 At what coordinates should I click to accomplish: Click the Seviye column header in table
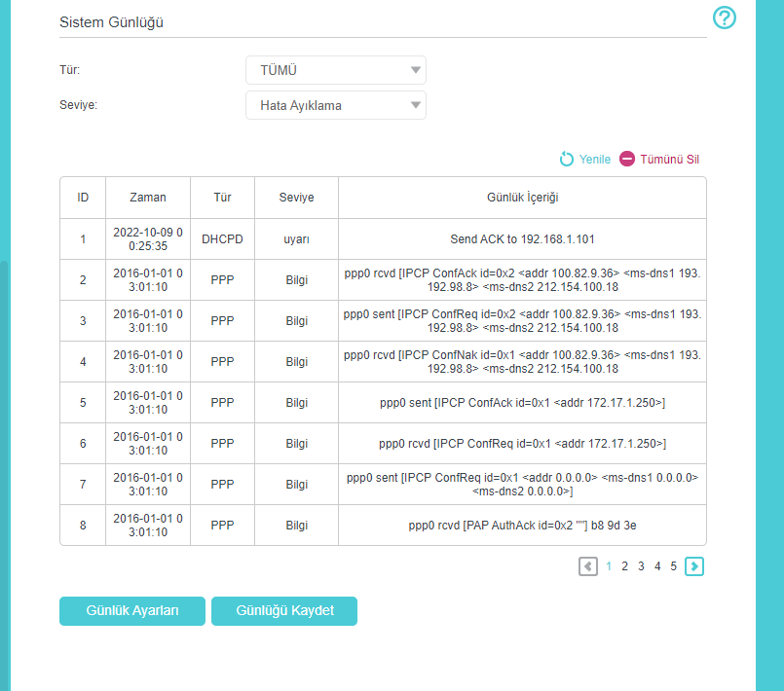[x=296, y=198]
